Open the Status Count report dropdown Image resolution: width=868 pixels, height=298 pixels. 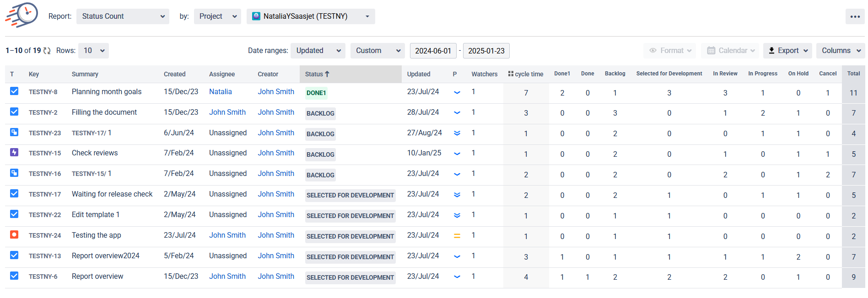[123, 16]
